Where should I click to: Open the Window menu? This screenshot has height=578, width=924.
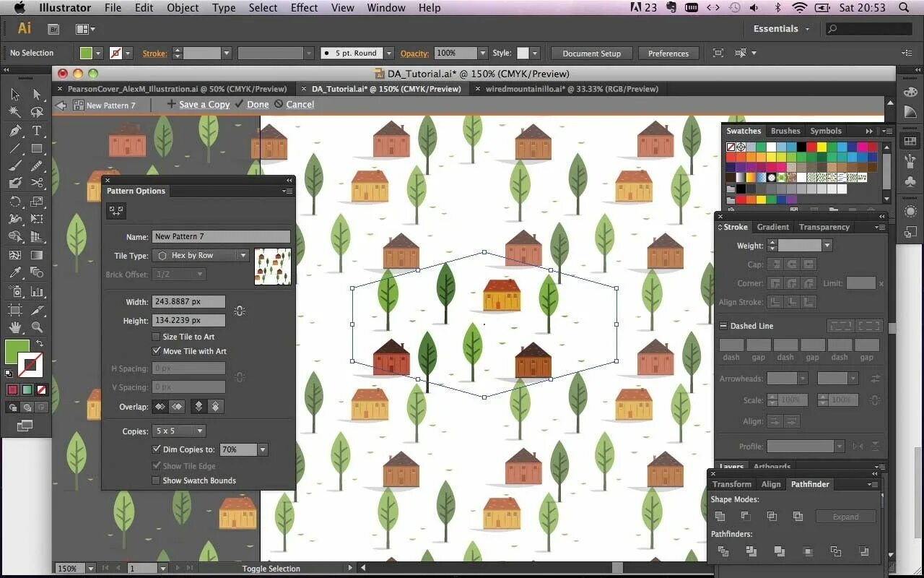point(385,8)
